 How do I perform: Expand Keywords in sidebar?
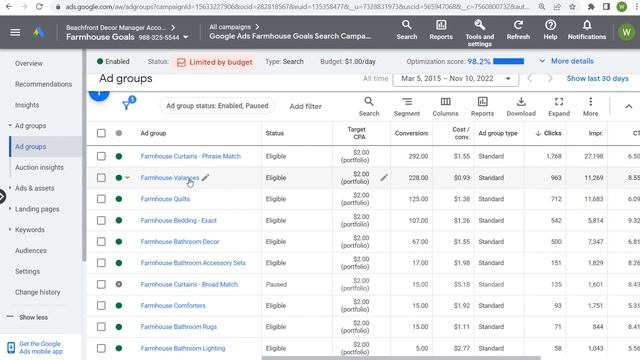pos(10,230)
